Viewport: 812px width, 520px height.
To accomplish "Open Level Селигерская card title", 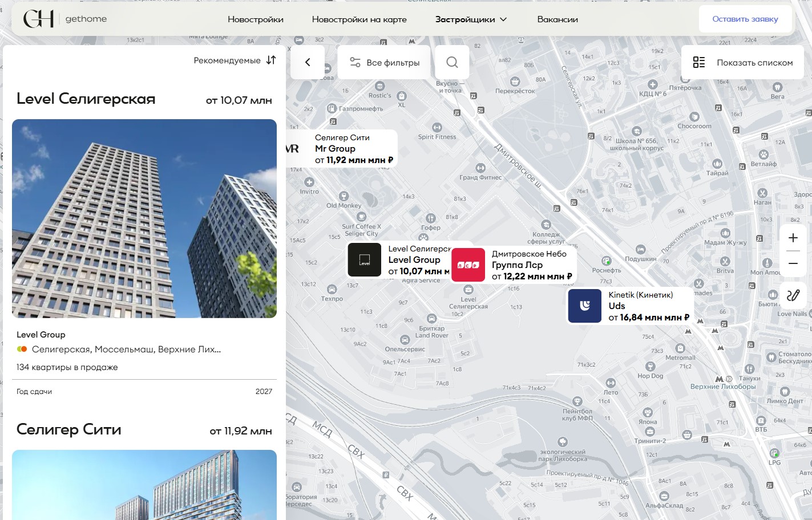I will coord(86,99).
